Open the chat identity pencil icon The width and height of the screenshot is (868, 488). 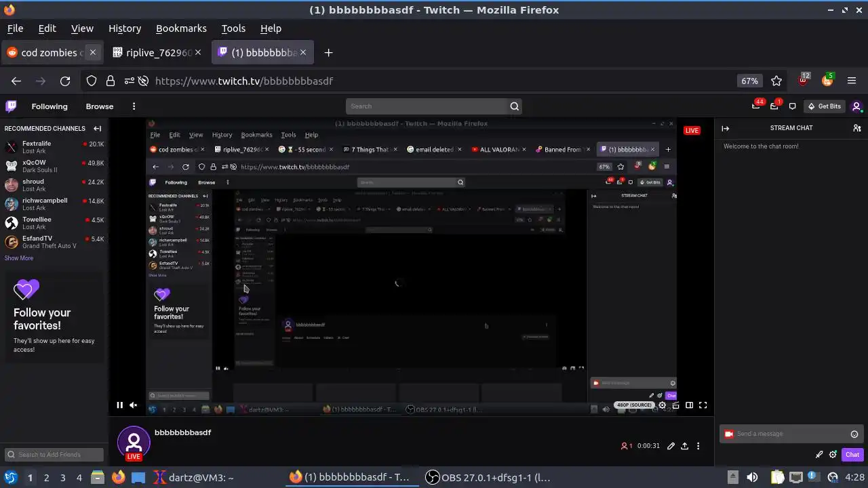pyautogui.click(x=819, y=455)
